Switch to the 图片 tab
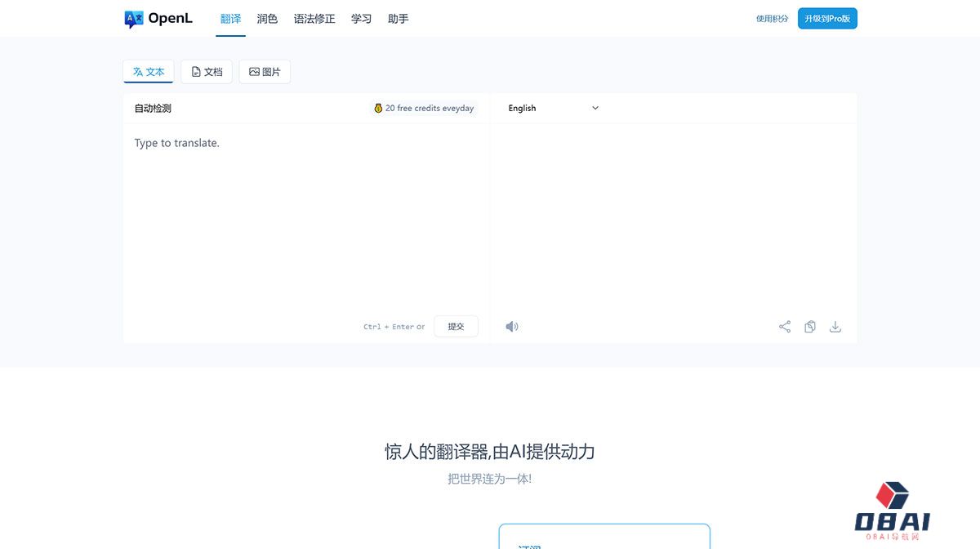This screenshot has height=549, width=980. [x=265, y=72]
